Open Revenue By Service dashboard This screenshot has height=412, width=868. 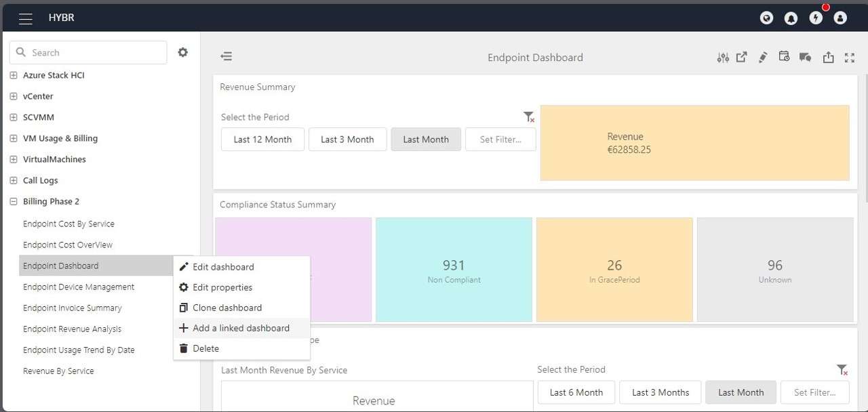[58, 371]
